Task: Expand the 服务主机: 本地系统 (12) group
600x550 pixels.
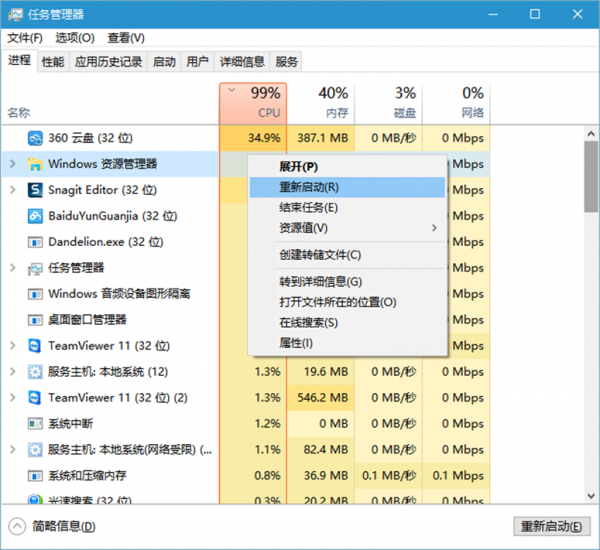Action: [x=13, y=372]
